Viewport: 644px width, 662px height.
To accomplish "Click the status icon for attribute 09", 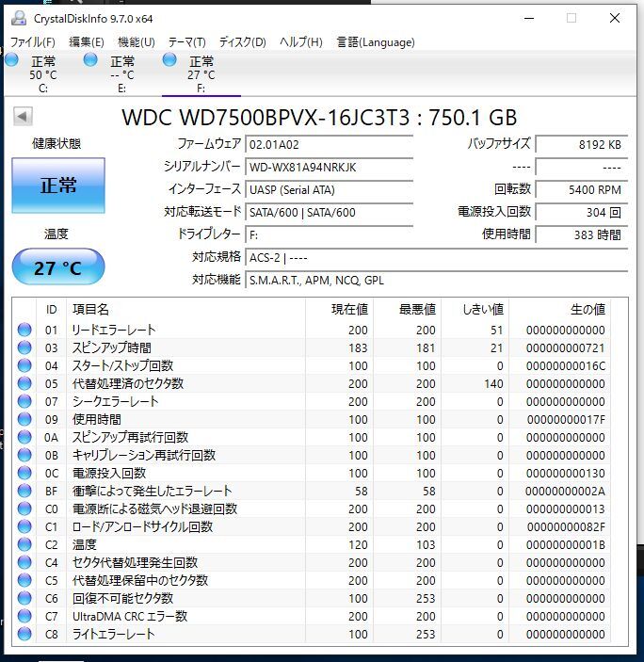I will click(x=24, y=419).
